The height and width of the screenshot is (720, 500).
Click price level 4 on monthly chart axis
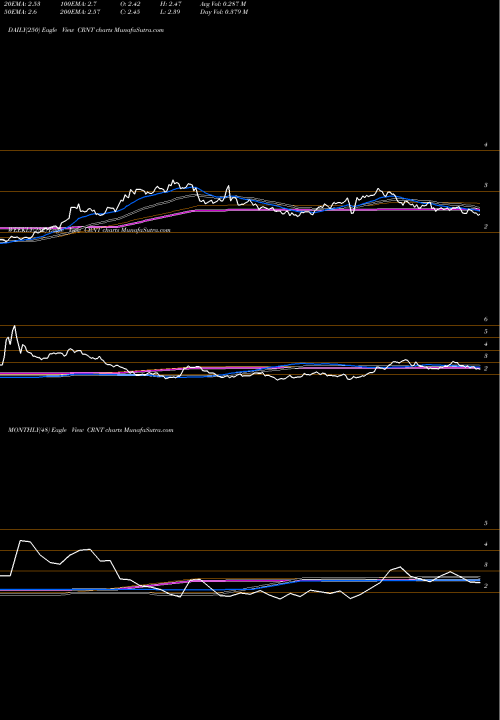tap(486, 544)
